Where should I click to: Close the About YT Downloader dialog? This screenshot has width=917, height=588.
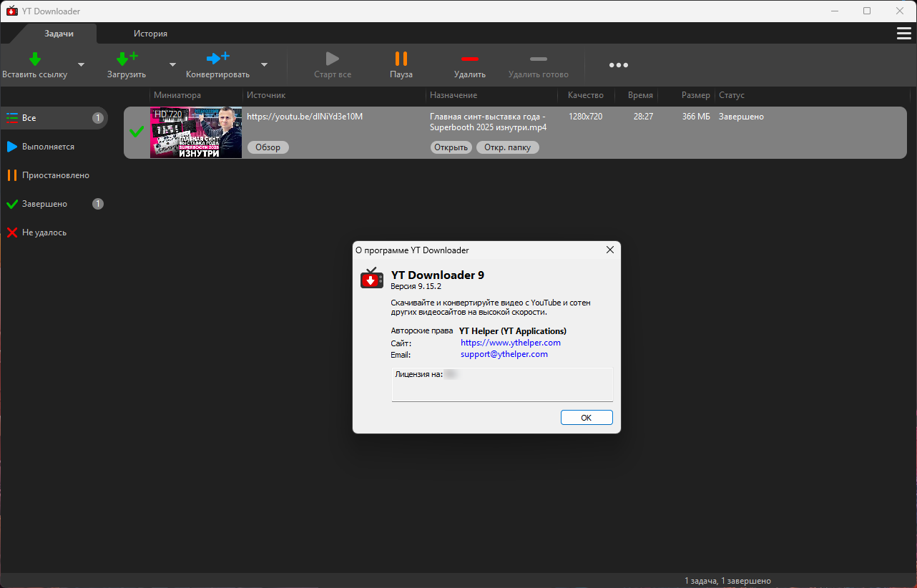[x=610, y=250]
